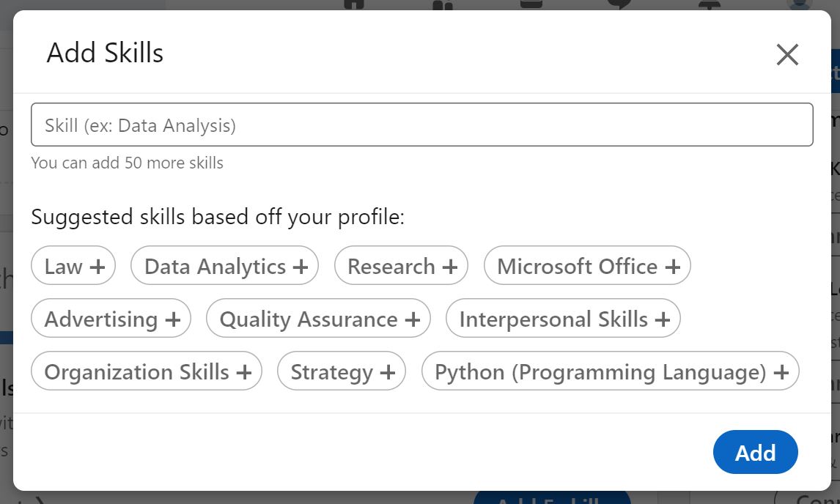The image size is (840, 504).
Task: Pick the Interpersonal Skills label
Action: coord(553,319)
